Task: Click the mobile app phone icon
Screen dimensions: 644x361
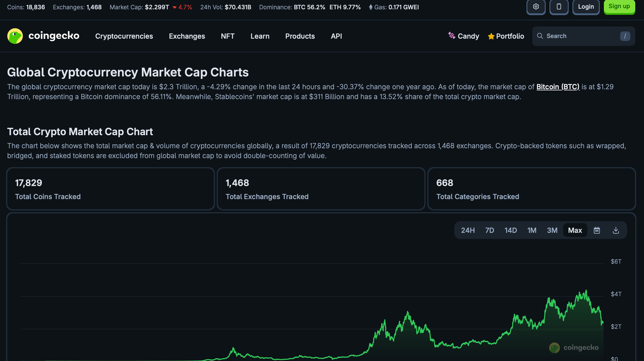Action: click(559, 7)
